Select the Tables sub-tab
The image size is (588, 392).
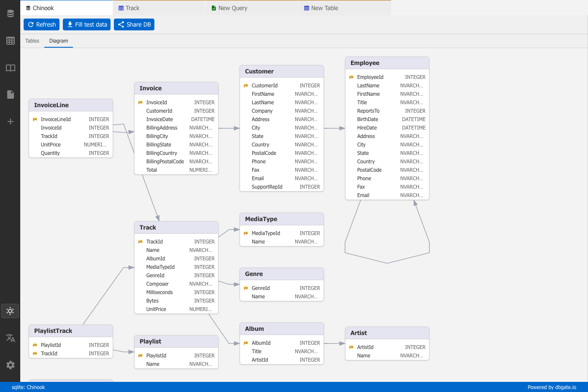coord(32,41)
